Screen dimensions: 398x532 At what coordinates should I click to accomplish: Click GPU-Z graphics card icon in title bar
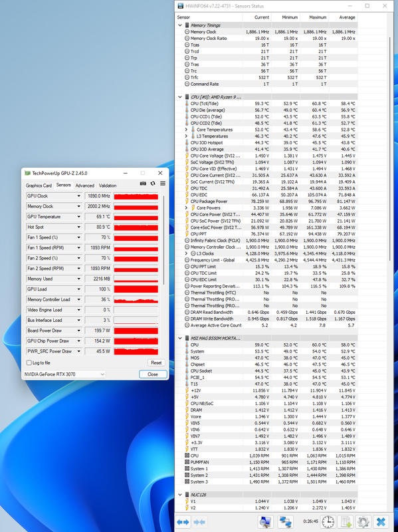tap(27, 173)
